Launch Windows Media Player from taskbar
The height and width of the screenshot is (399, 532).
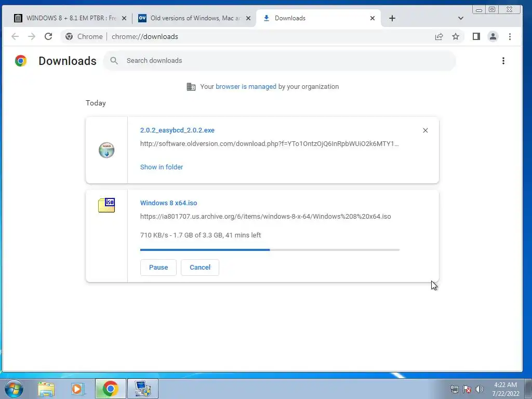[x=78, y=389]
